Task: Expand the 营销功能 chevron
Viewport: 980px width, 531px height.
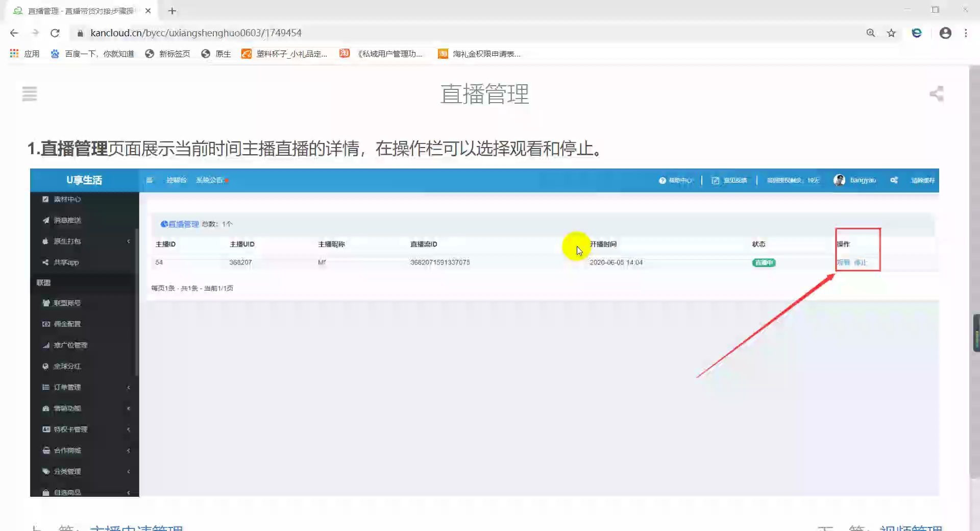Action: coord(129,408)
